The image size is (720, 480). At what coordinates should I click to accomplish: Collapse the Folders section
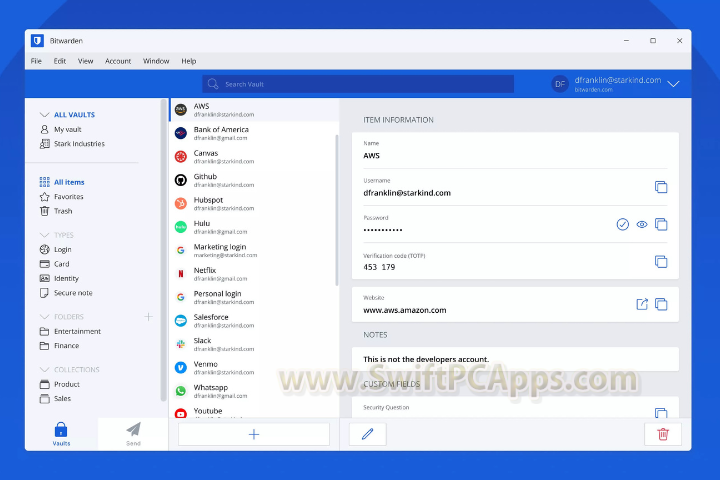click(45, 316)
